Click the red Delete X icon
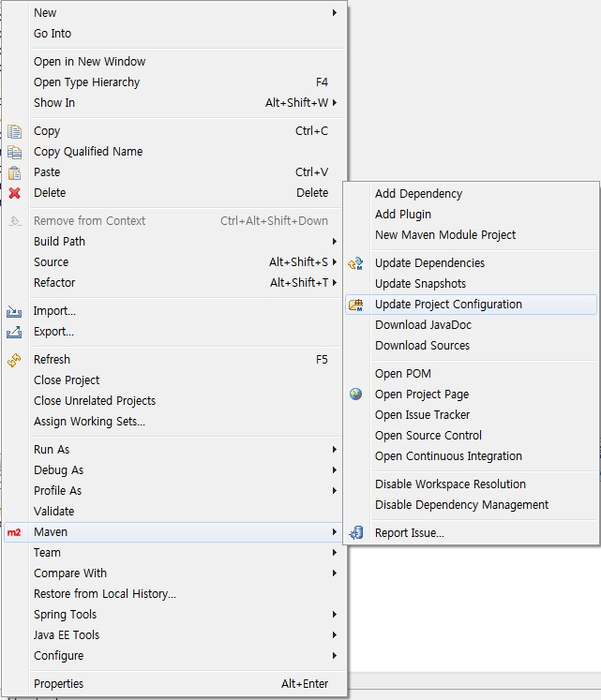 (14, 193)
